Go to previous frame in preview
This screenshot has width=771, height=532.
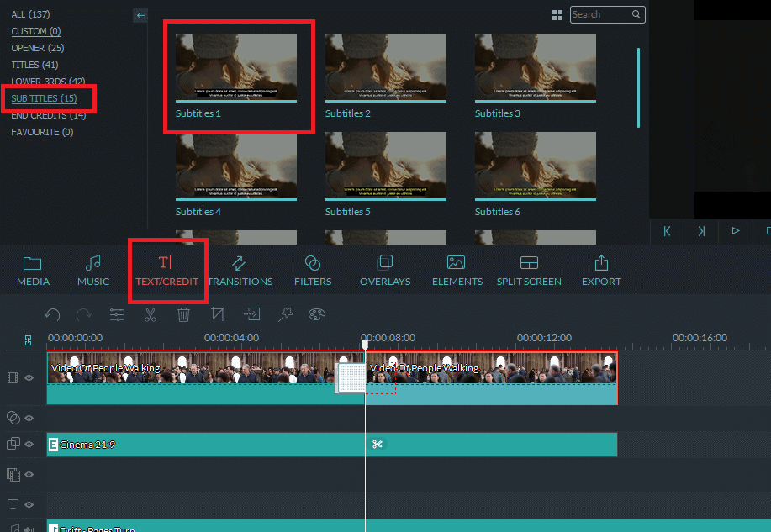(x=667, y=231)
